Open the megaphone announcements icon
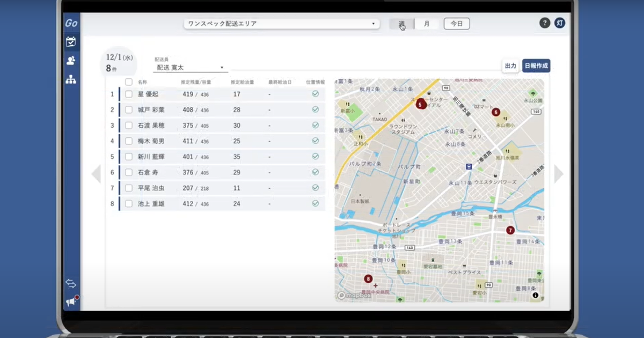This screenshot has width=644, height=338. point(71,302)
